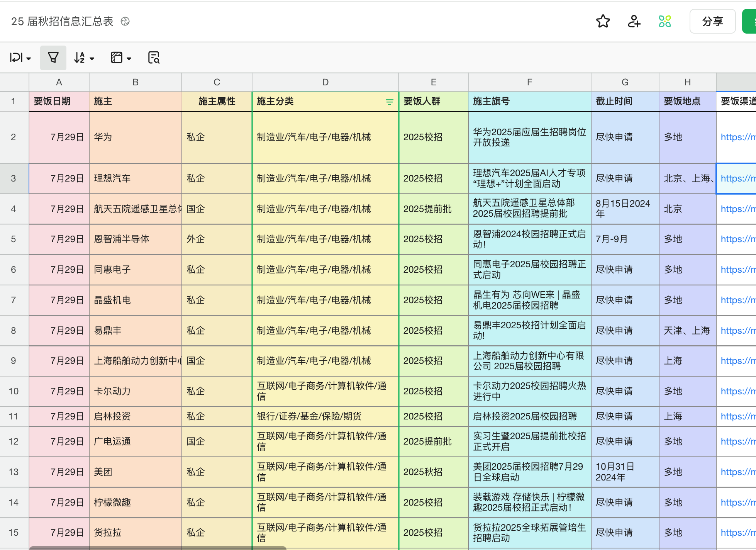Image resolution: width=756 pixels, height=550 pixels.
Task: Select the cell 2025秋招
Action: (x=433, y=472)
